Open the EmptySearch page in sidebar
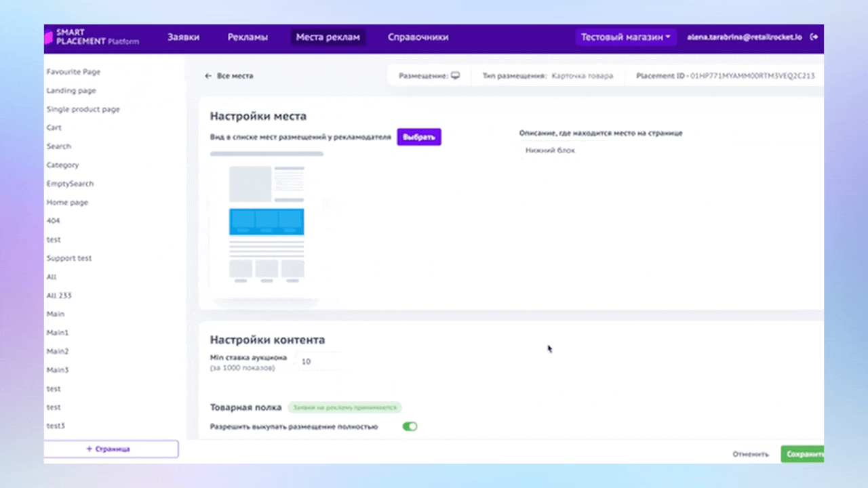The image size is (868, 488). coord(70,184)
